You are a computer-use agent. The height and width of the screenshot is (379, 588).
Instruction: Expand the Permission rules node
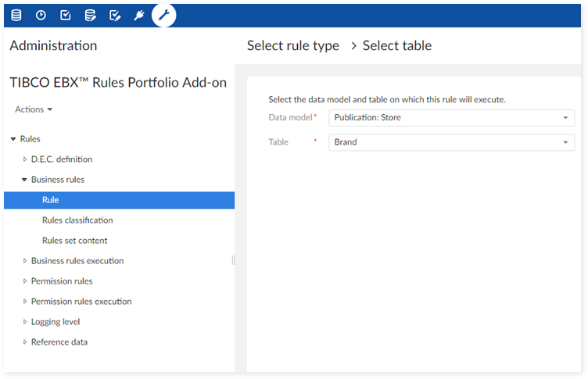[25, 281]
